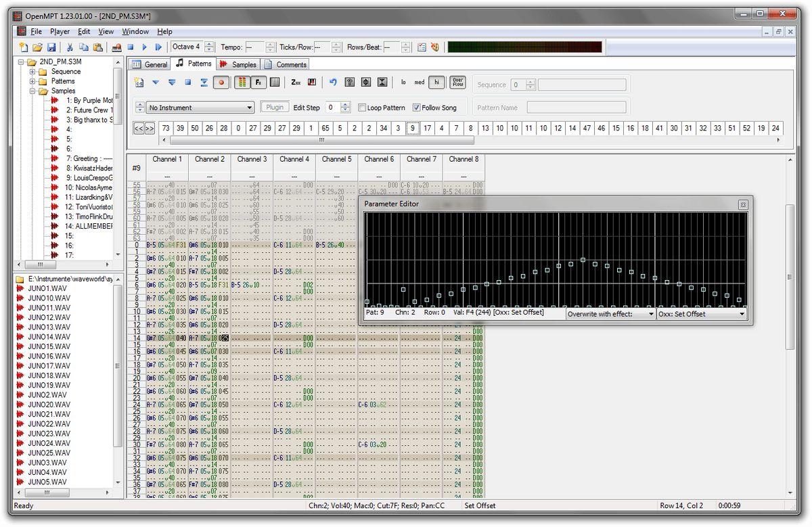The width and height of the screenshot is (812, 527).
Task: Toggle the pattern Record button
Action: (221, 83)
